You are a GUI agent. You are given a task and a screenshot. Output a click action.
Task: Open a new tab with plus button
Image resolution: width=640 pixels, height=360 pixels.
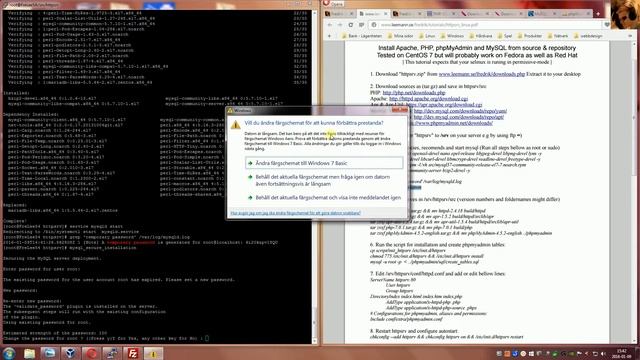598,13
